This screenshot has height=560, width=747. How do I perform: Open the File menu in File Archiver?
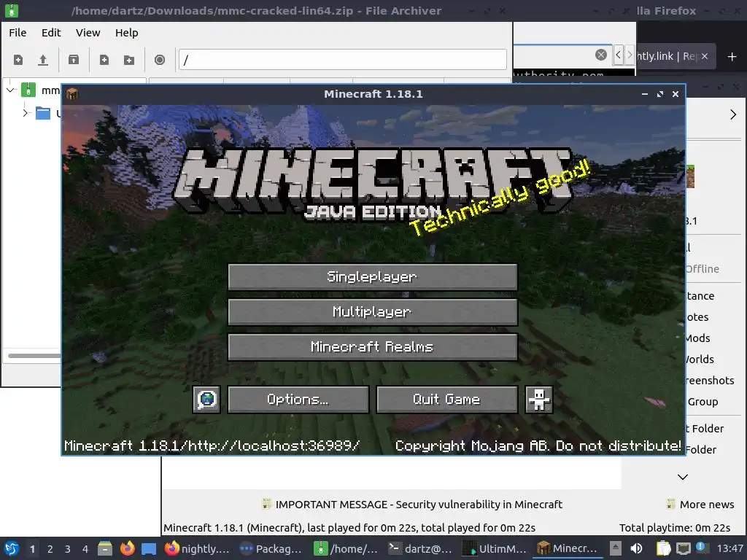(x=18, y=32)
